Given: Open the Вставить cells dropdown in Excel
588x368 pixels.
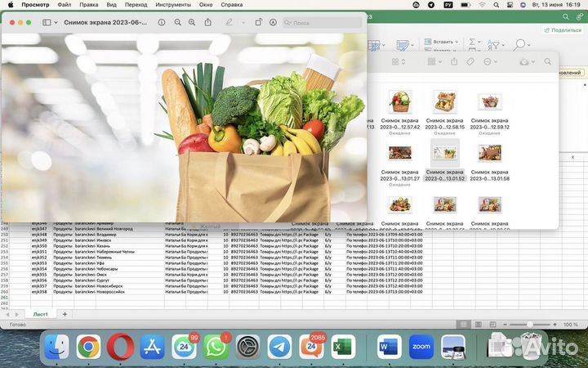Looking at the screenshot, I should [x=441, y=42].
